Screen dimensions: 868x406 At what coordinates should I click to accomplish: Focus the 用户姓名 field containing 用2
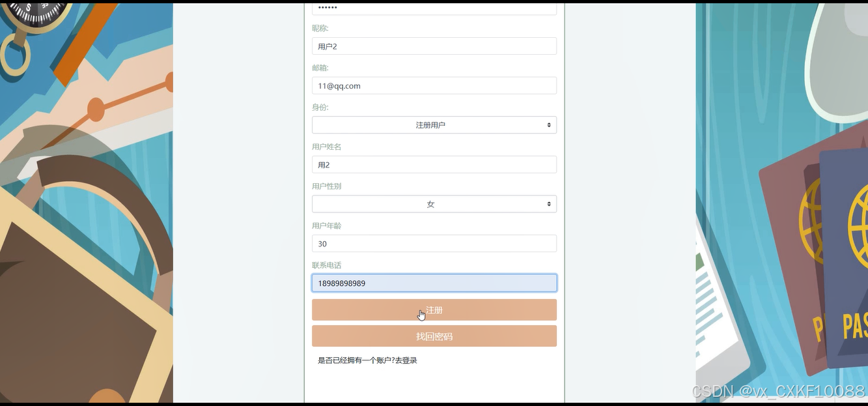click(x=434, y=164)
